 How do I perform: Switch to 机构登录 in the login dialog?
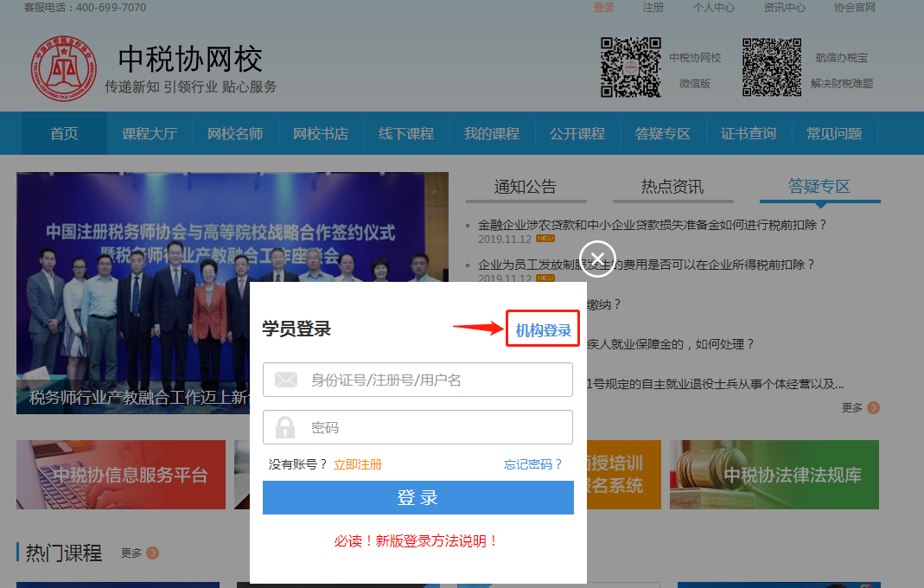click(544, 330)
